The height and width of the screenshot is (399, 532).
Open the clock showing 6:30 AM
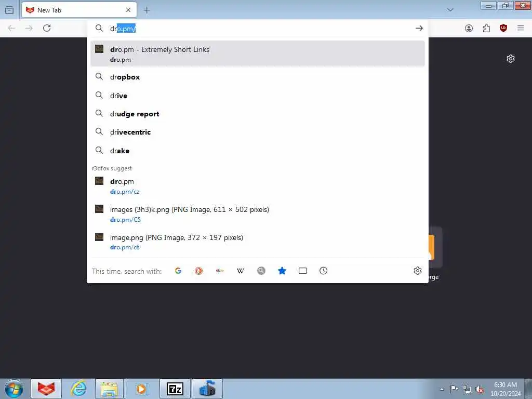click(x=506, y=389)
